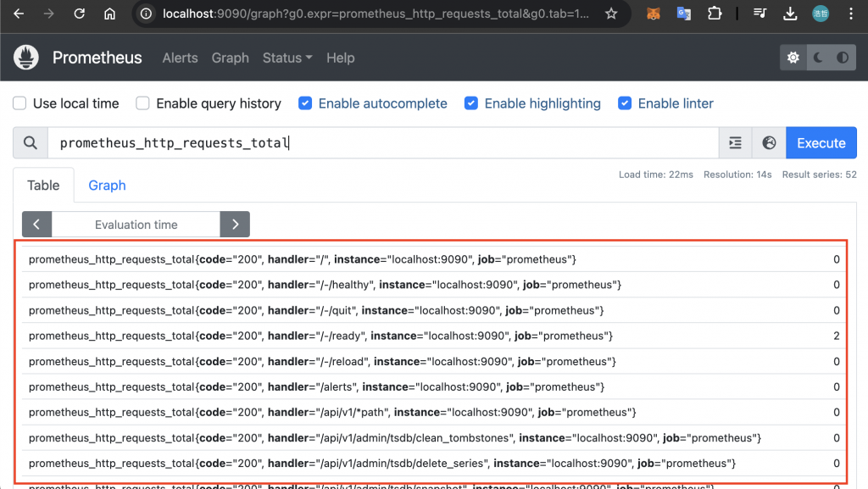The image size is (868, 489).
Task: Open the Help nav item
Action: click(x=341, y=58)
